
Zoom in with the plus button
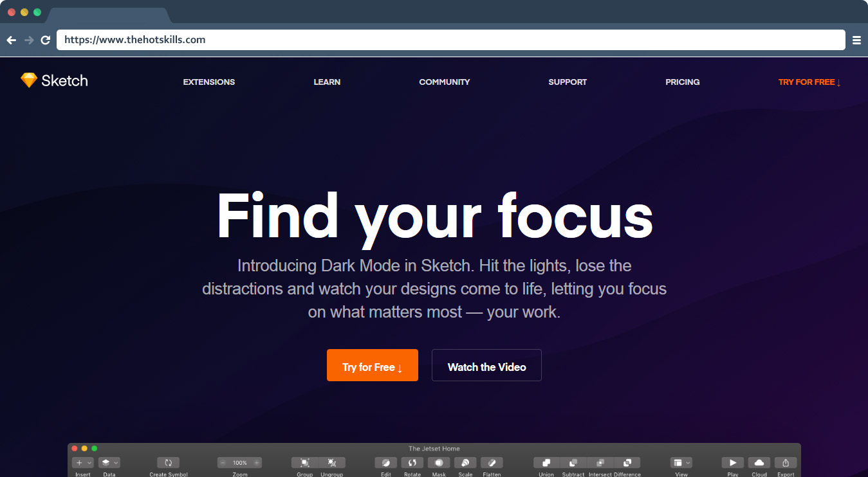(257, 463)
